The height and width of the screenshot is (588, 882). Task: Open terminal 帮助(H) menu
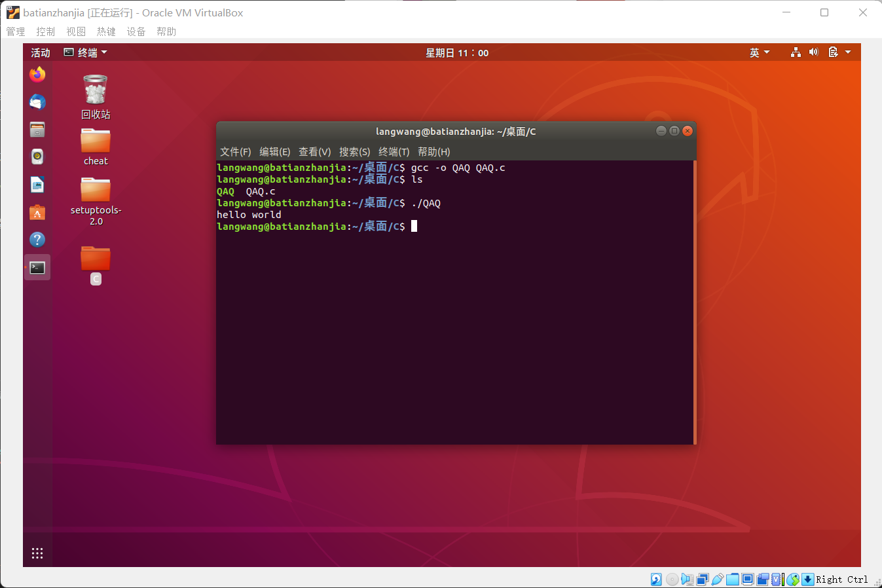(x=434, y=152)
